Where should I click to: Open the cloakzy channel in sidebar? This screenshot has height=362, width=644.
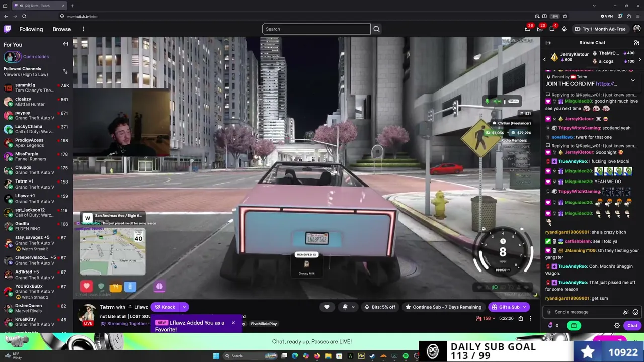(36, 102)
